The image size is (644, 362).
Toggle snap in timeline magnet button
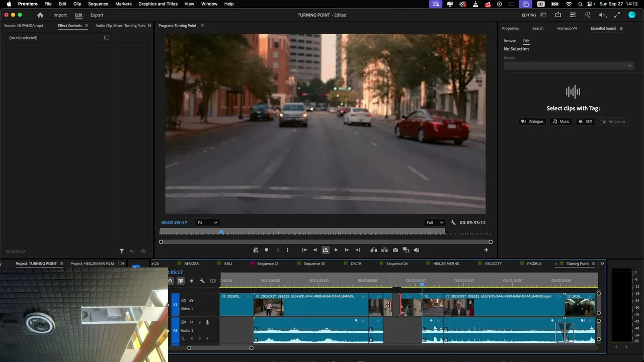tap(170, 281)
